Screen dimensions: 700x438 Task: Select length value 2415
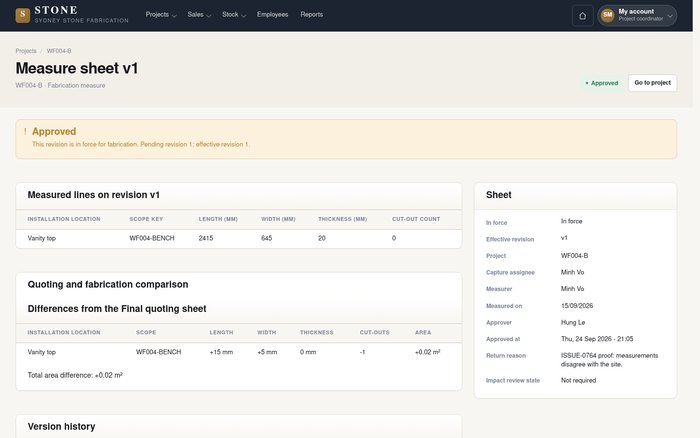pyautogui.click(x=206, y=238)
